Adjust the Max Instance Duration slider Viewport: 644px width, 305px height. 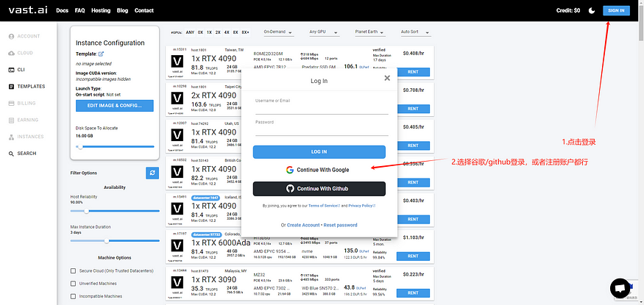[x=115, y=241]
